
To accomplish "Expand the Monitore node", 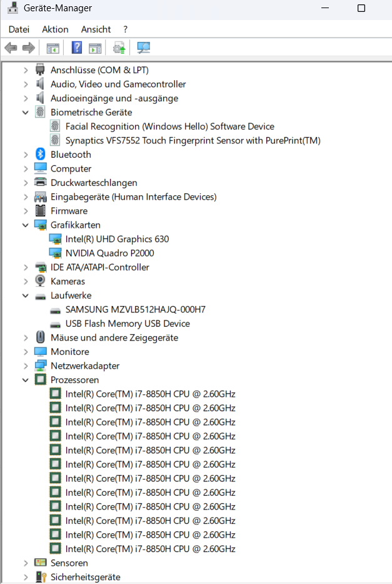I will 25,352.
